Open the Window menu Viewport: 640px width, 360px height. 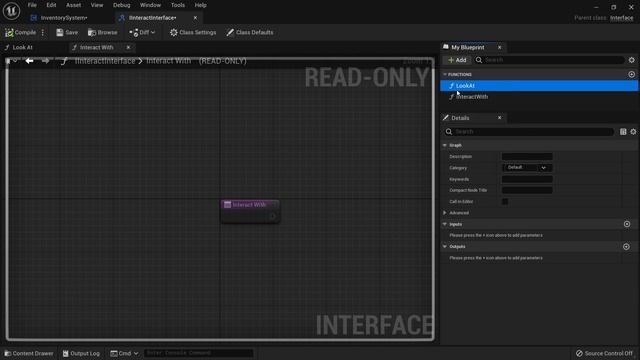[150, 5]
